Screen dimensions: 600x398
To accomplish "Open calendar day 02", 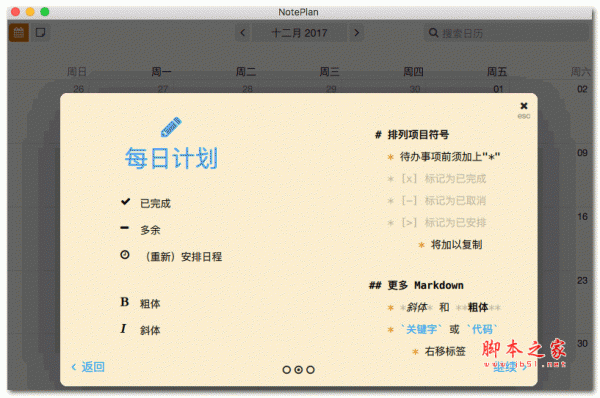I will coord(582,89).
